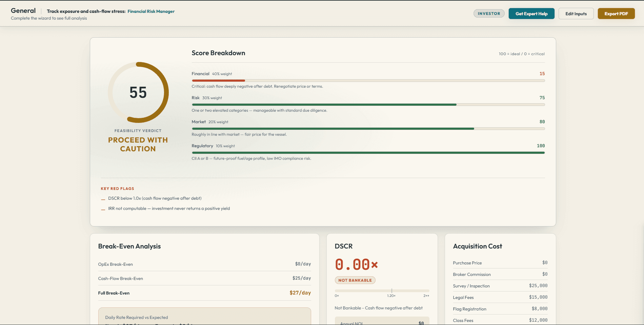Click the Regulatory score progress bar

pos(368,153)
